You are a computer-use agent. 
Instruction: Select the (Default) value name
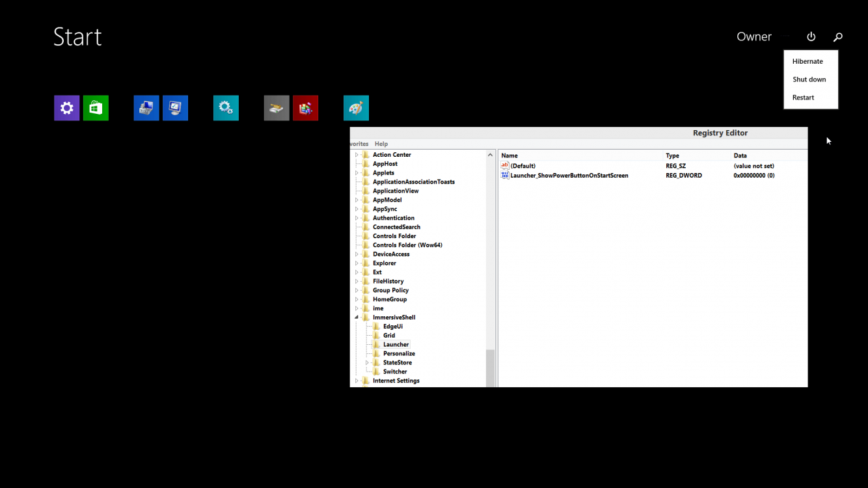pyautogui.click(x=523, y=166)
